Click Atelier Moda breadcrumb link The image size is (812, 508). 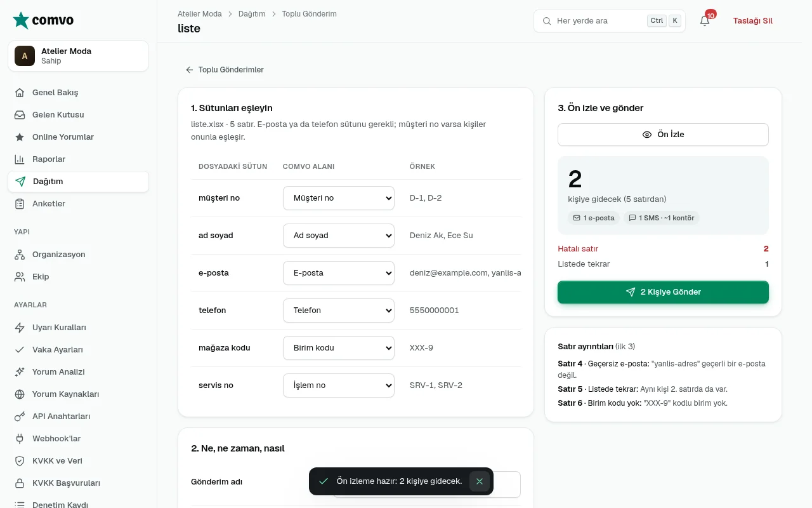[x=200, y=14]
